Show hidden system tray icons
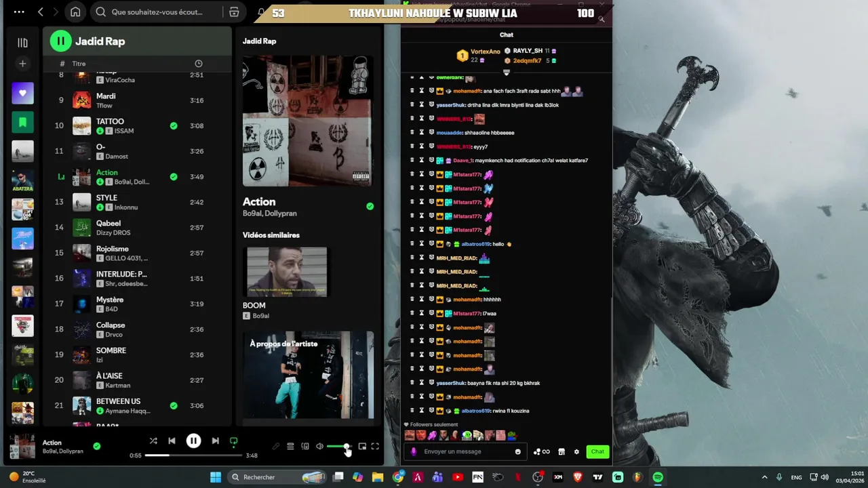The width and height of the screenshot is (868, 488). tap(764, 477)
